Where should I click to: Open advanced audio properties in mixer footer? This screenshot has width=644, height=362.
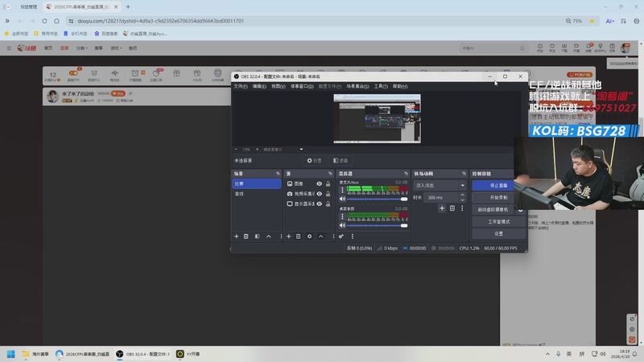341,237
